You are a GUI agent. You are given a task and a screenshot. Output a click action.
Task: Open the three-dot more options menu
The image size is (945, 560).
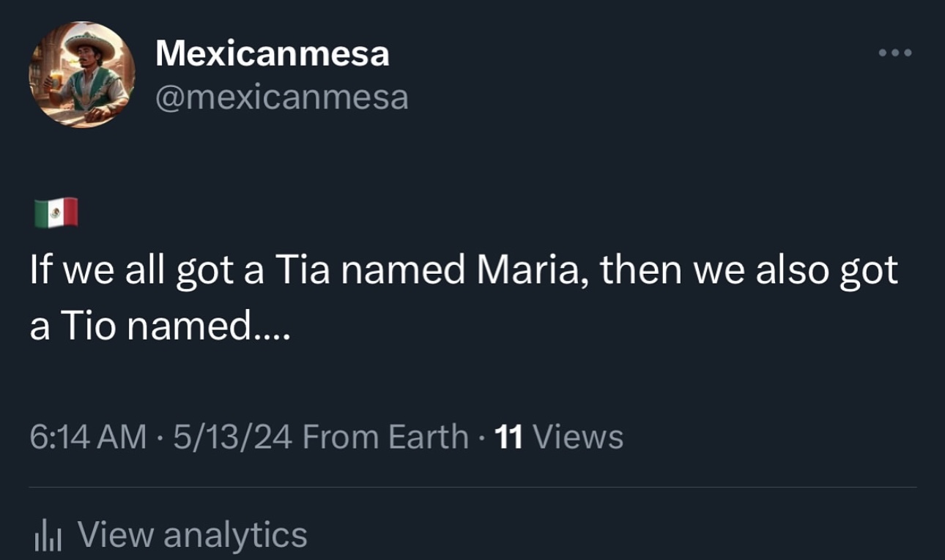click(897, 53)
